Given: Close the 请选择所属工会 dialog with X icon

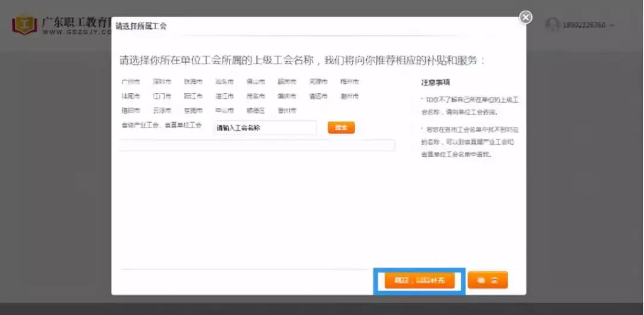Looking at the screenshot, I should pyautogui.click(x=525, y=18).
